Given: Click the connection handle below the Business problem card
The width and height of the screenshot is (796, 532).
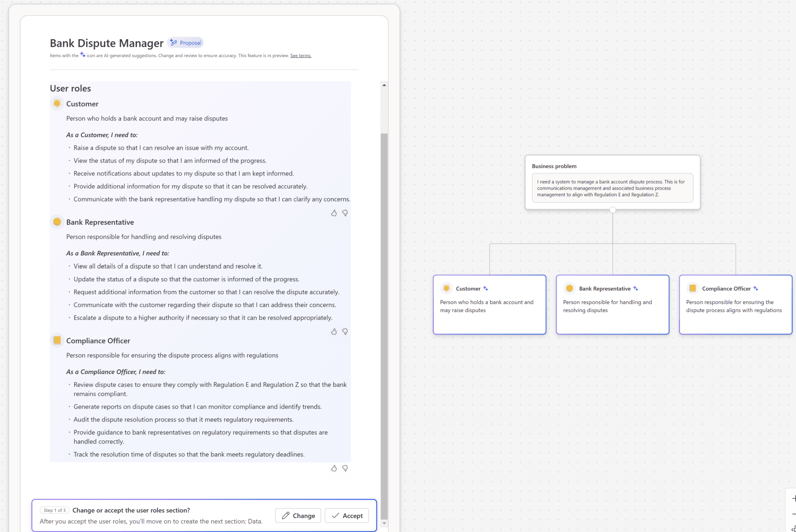Looking at the screenshot, I should pyautogui.click(x=613, y=210).
